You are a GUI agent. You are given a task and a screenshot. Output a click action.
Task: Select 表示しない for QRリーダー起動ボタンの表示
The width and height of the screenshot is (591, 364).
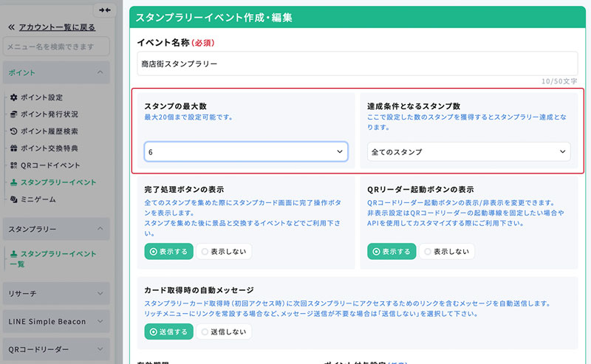[x=446, y=251]
